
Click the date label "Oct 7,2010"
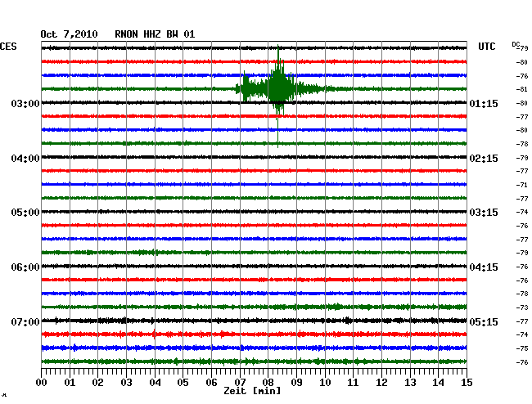click(x=69, y=34)
